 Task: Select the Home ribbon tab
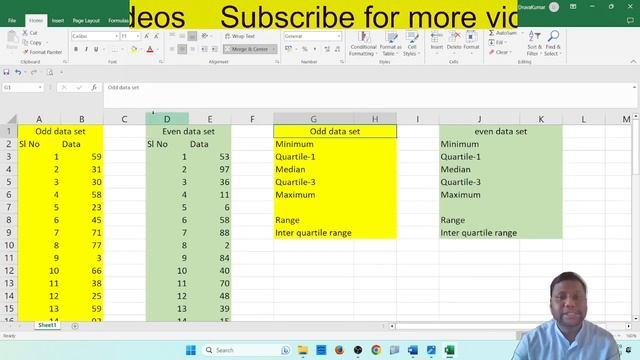point(36,20)
